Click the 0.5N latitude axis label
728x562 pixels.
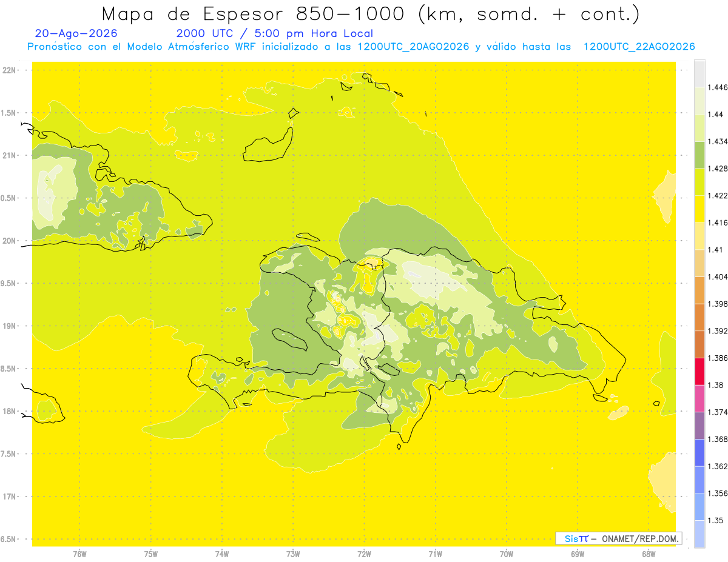pyautogui.click(x=9, y=198)
